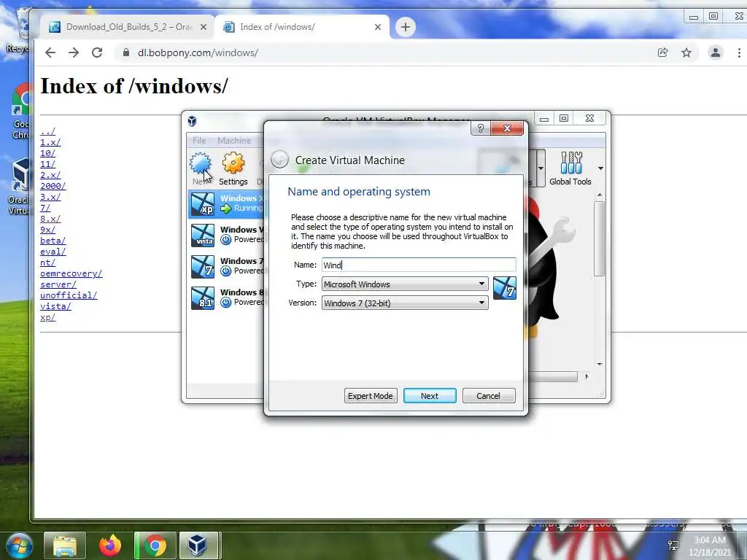Open the beta/ directory link
Image resolution: width=747 pixels, height=560 pixels.
coord(53,241)
